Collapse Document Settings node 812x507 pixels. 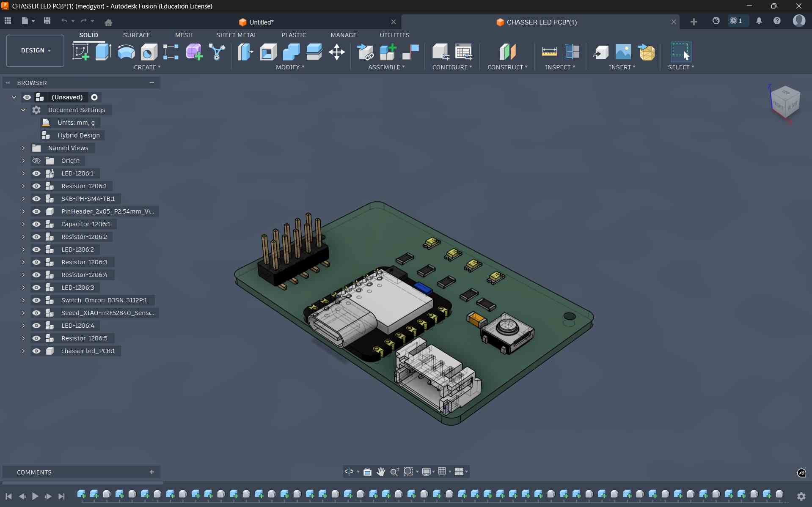click(x=23, y=110)
